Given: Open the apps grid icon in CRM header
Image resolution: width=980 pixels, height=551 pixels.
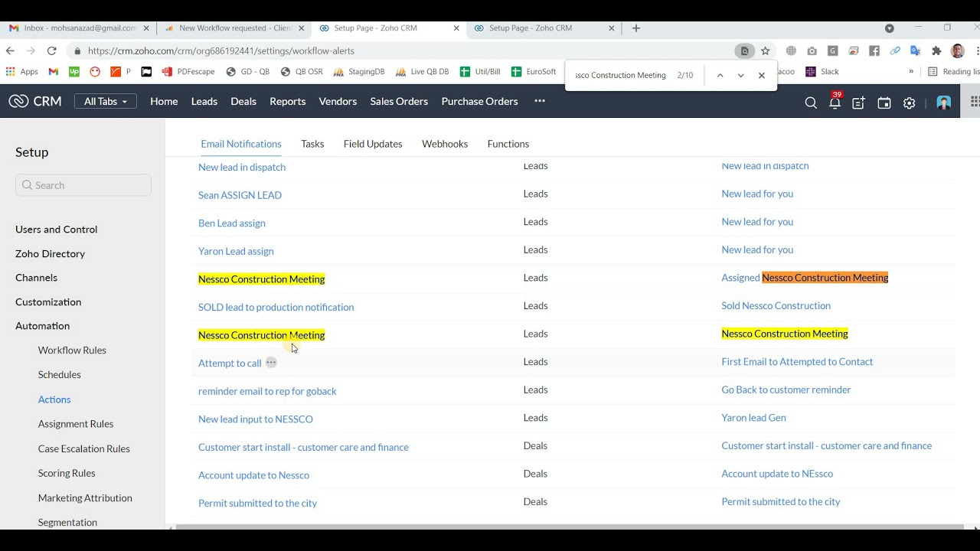Looking at the screenshot, I should 974,102.
